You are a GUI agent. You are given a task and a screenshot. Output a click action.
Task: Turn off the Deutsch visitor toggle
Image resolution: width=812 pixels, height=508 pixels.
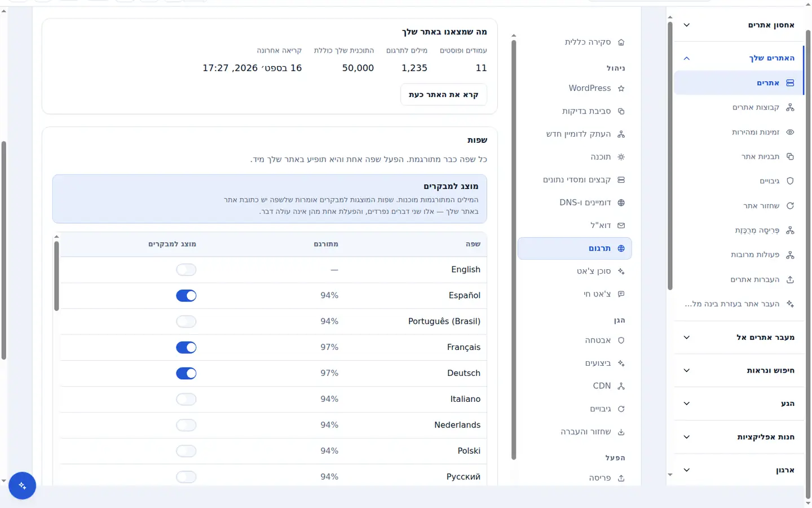186,374
